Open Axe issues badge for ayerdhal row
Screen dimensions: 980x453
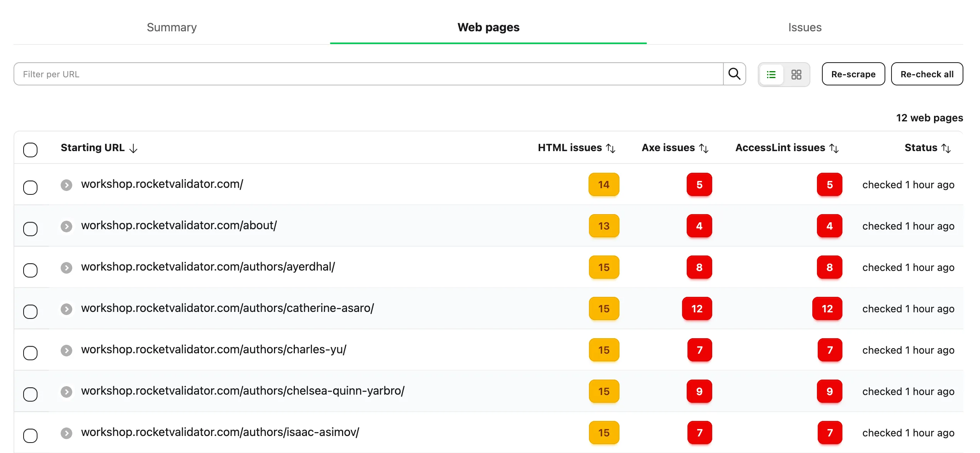point(699,267)
